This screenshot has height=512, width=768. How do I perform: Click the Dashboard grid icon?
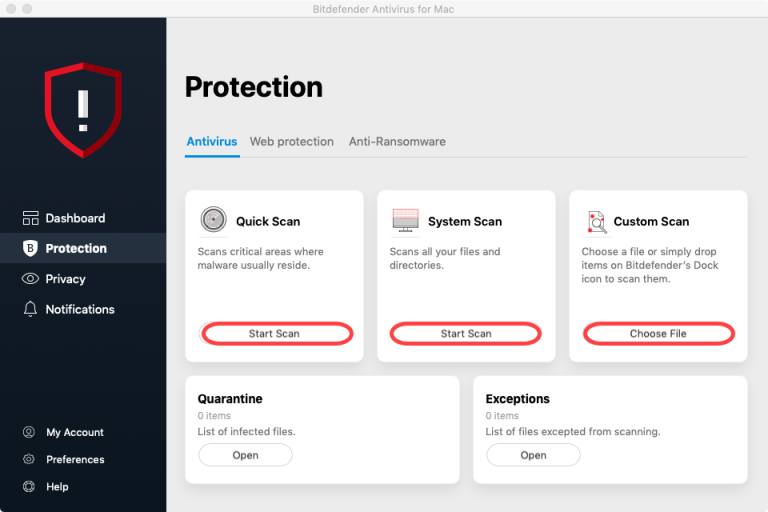tap(30, 218)
